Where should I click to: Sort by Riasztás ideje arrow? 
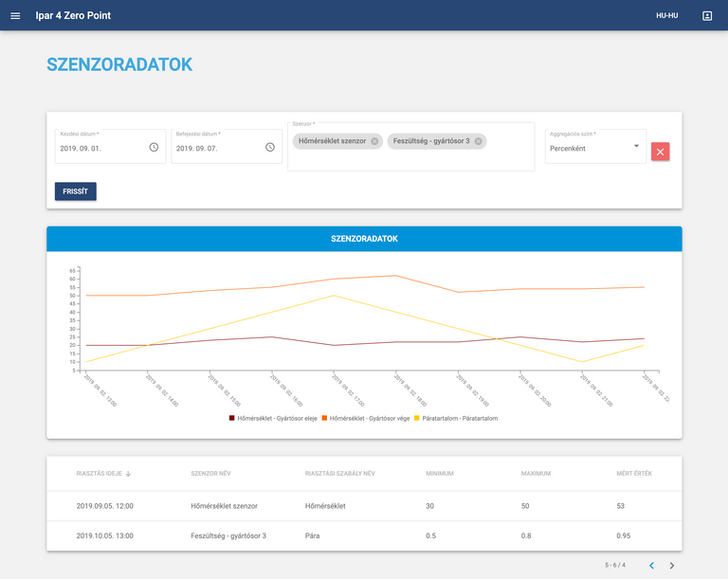click(128, 473)
